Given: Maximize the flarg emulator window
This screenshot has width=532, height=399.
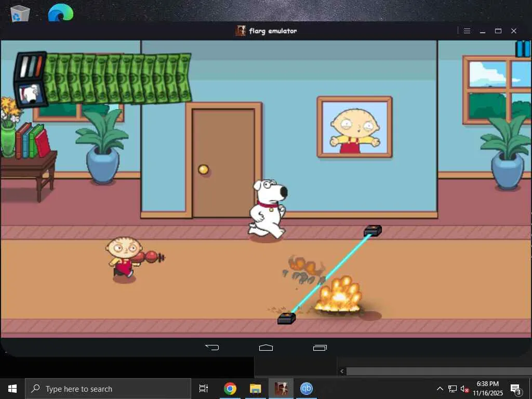Looking at the screenshot, I should (498, 31).
